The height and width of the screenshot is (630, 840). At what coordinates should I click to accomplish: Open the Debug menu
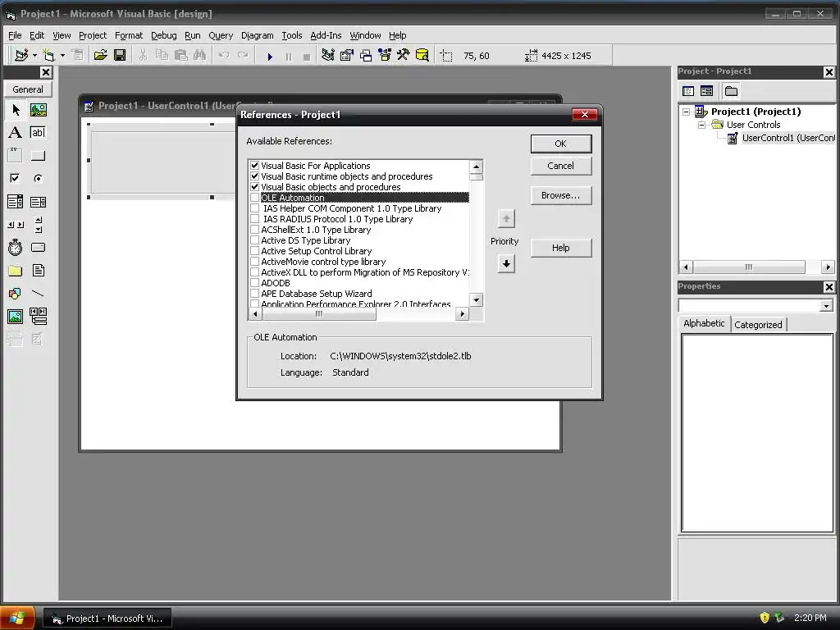click(x=163, y=35)
